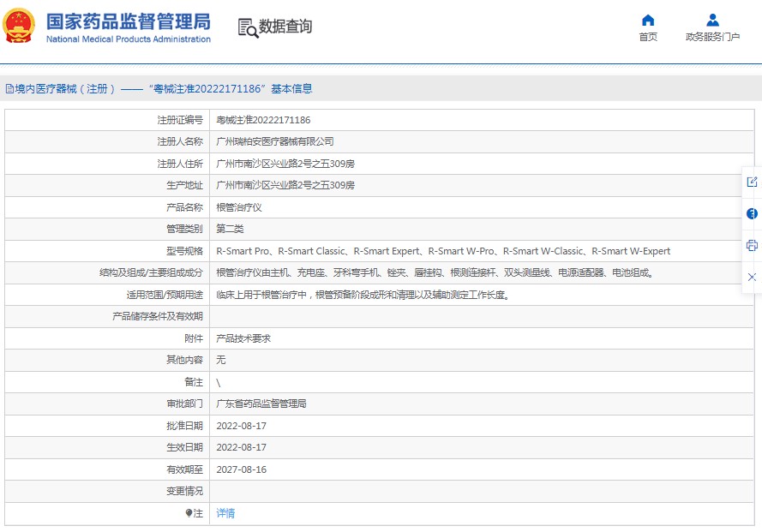Click the 产品储存条件及有效期 label

coord(158,316)
